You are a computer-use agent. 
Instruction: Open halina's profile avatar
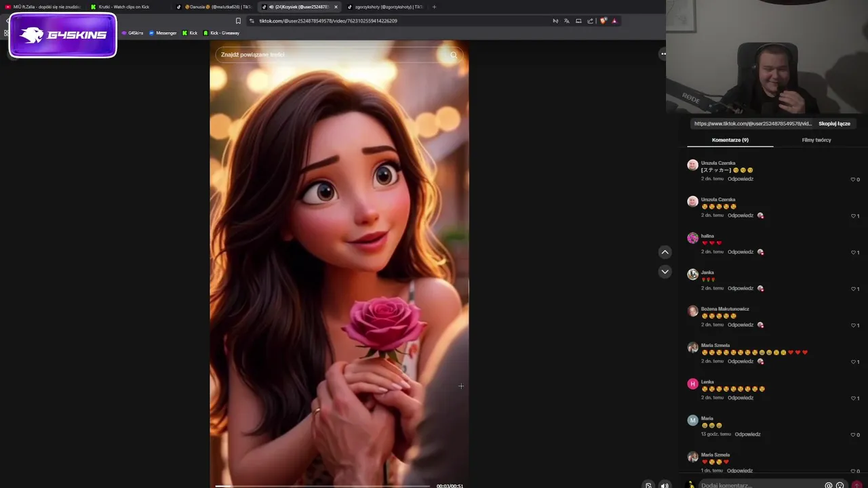click(x=692, y=238)
